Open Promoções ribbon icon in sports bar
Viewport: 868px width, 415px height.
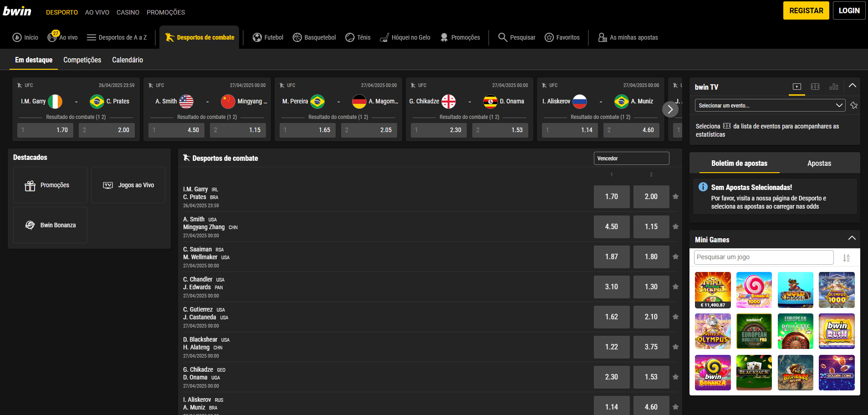coord(444,37)
